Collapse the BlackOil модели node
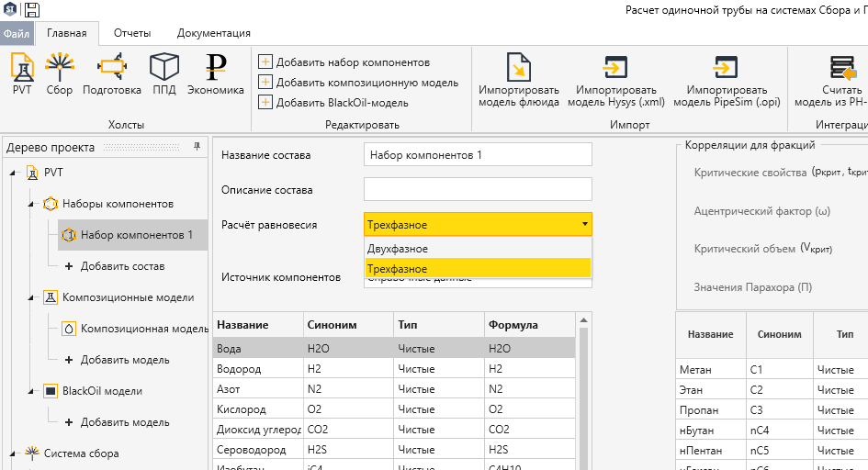868x470 pixels. click(x=31, y=392)
